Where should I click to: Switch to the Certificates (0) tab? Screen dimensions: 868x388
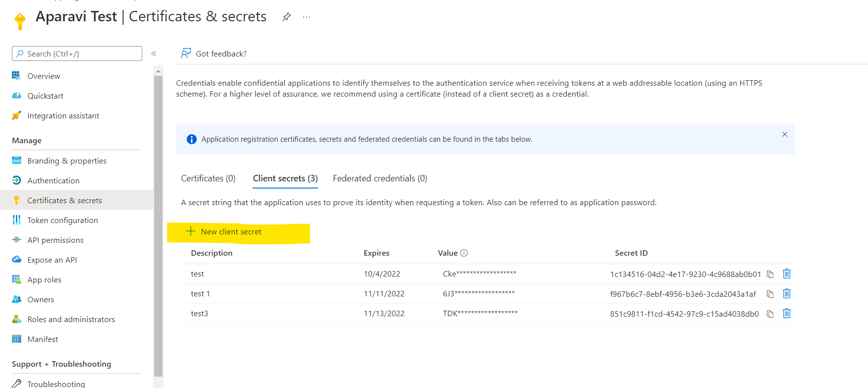[208, 178]
